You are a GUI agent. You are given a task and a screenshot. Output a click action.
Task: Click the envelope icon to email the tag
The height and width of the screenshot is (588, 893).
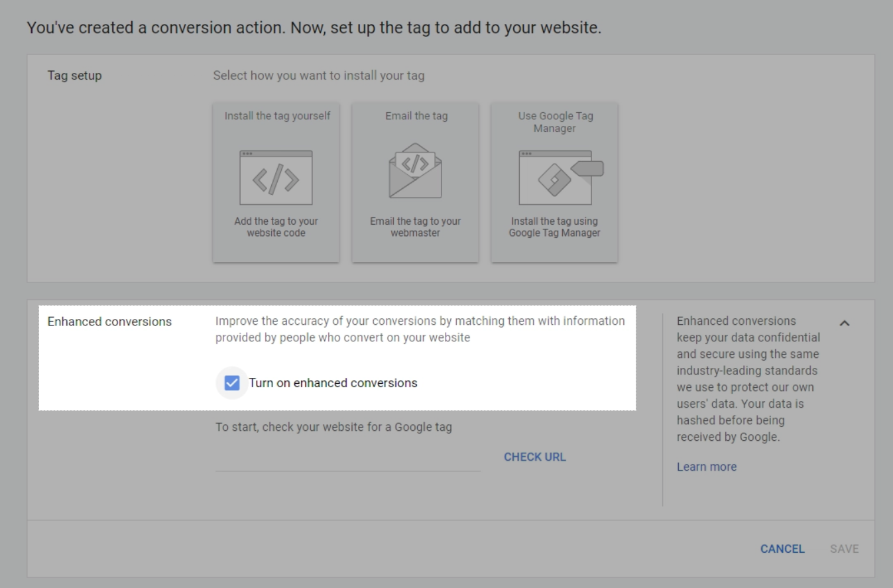point(415,171)
